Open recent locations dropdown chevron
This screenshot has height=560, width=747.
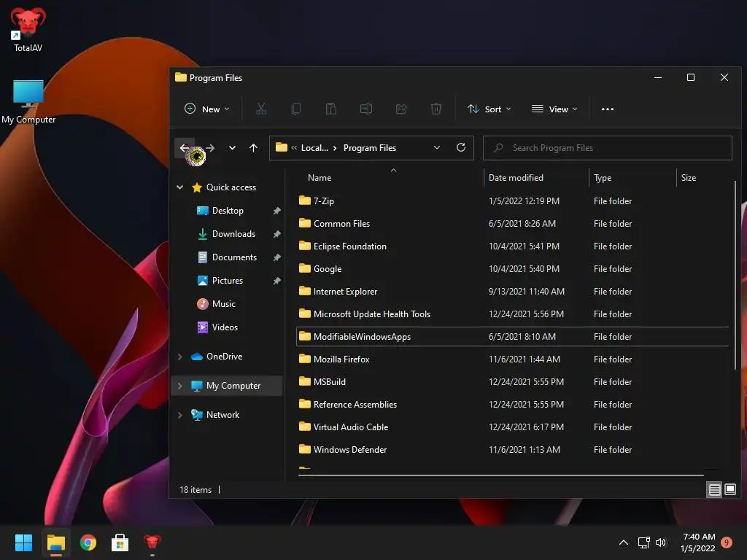coord(232,148)
